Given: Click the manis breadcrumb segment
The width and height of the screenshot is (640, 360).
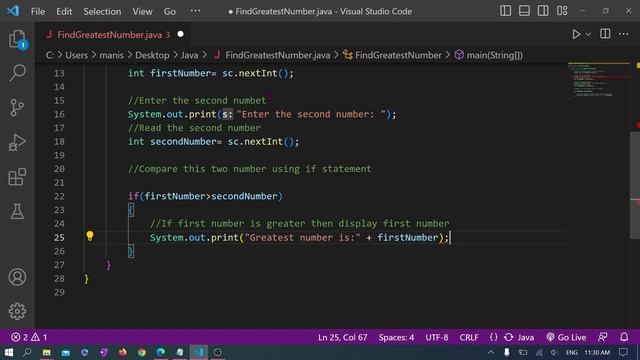Looking at the screenshot, I should 111,55.
